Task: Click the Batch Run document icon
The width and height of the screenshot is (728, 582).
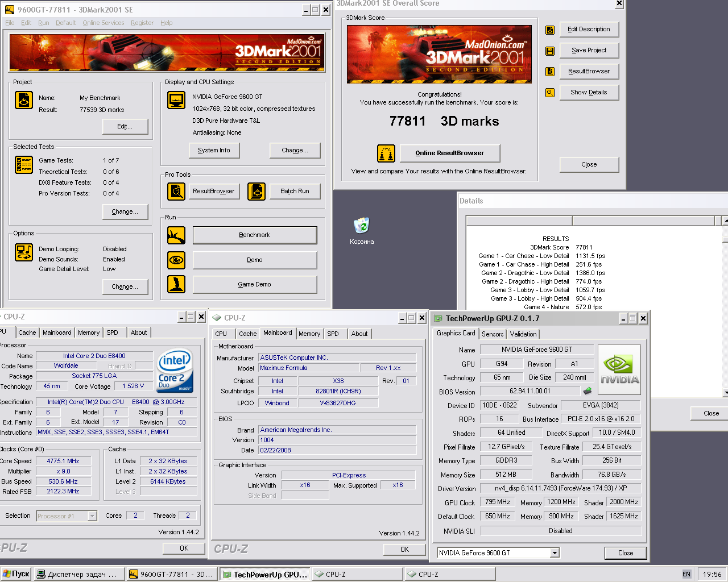Action: click(x=257, y=192)
